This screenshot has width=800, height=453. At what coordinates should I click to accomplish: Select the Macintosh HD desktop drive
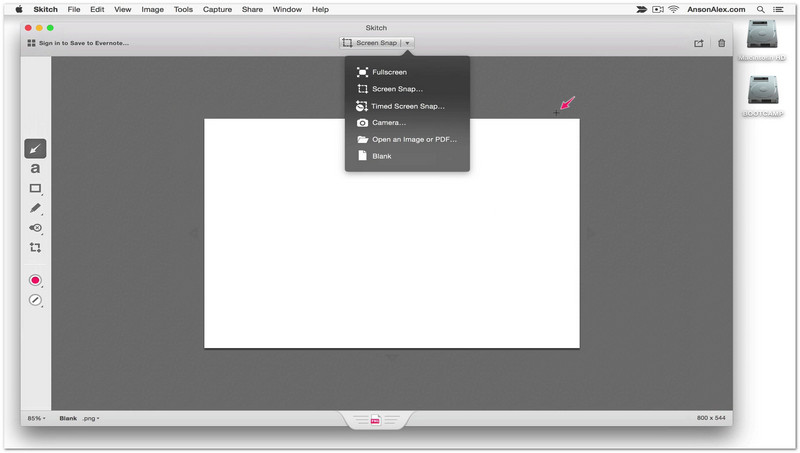pyautogui.click(x=762, y=40)
